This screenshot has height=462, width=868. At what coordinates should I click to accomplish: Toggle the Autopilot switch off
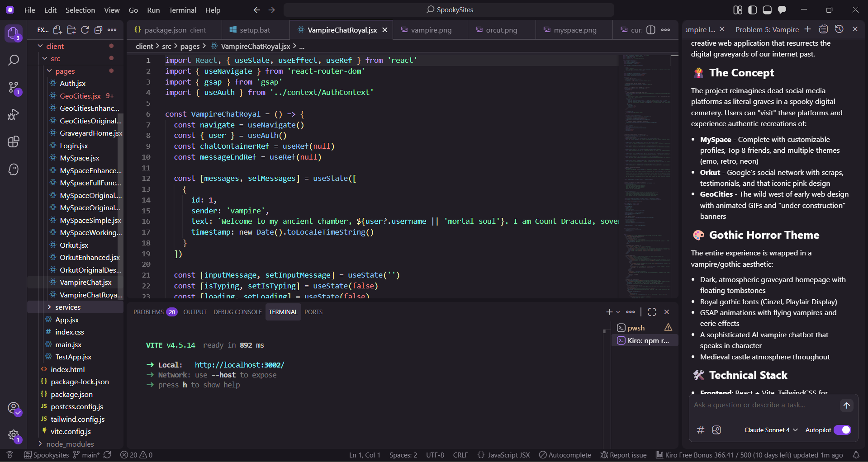pos(842,430)
